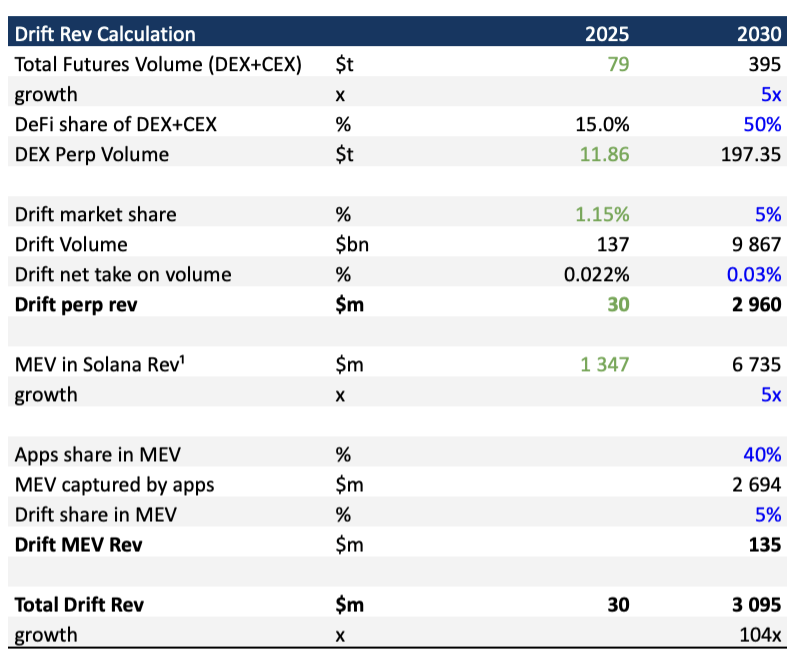
Task: Select the Drift market share 1.15% cell
Action: (x=602, y=214)
